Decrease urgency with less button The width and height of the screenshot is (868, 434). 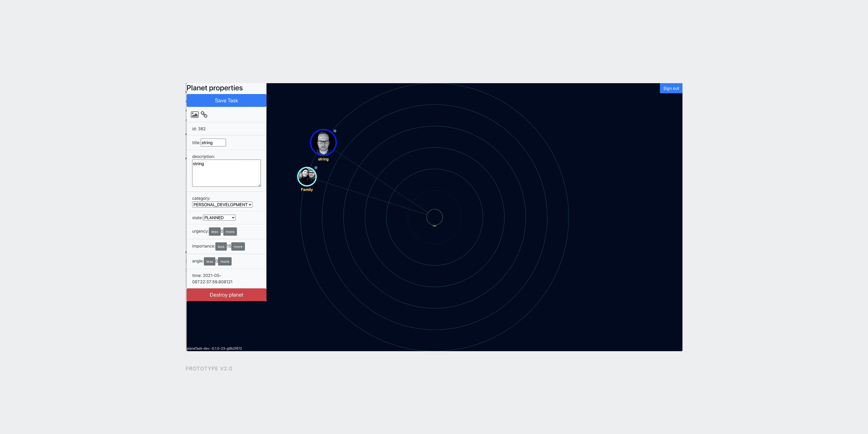pyautogui.click(x=214, y=232)
